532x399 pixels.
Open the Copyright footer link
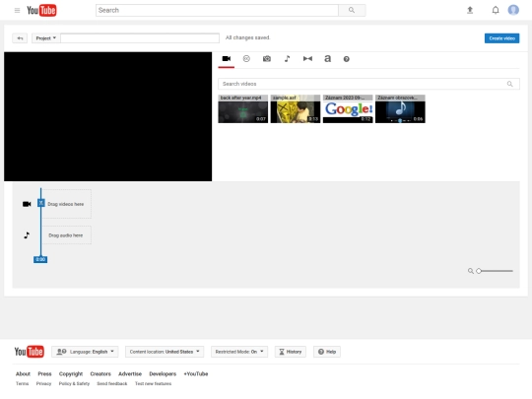[x=71, y=374]
